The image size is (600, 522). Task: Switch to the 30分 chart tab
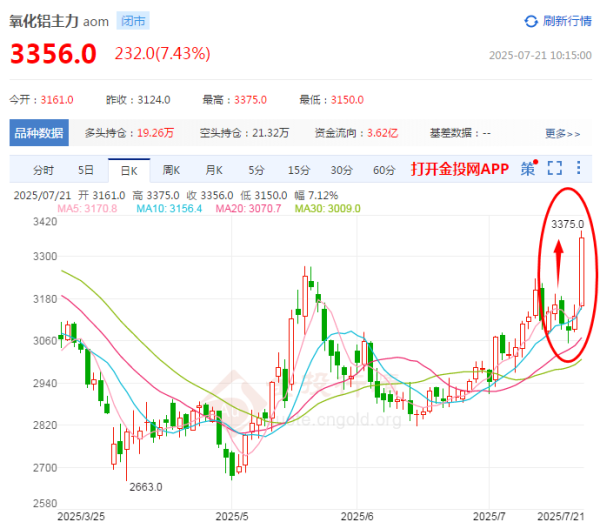(x=342, y=170)
